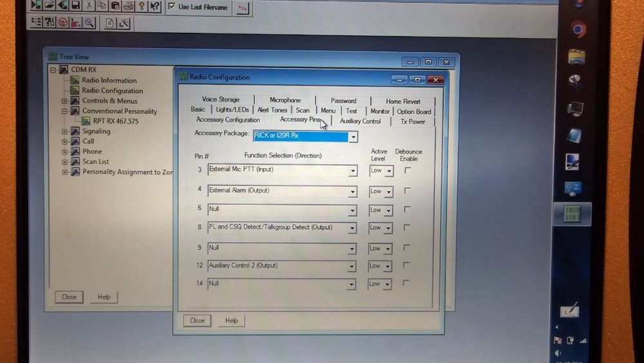Image resolution: width=644 pixels, height=363 pixels.
Task: Click the Print icon in the toolbar
Action: pos(128,6)
